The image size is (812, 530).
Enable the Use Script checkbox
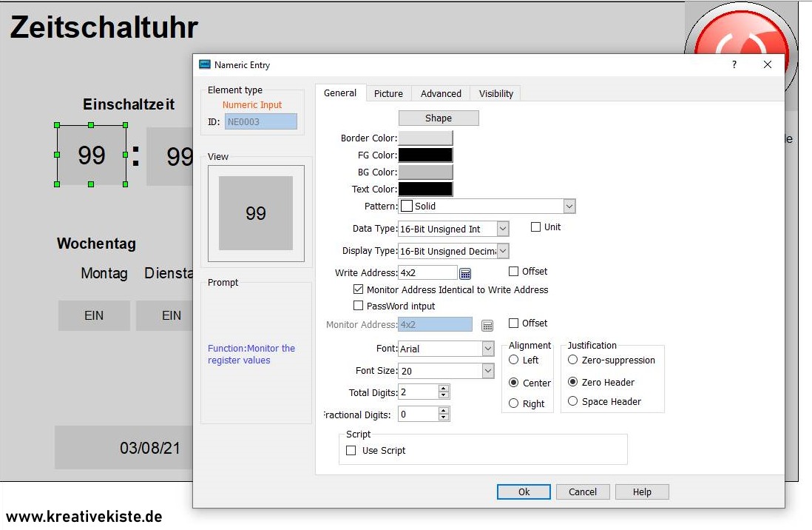[x=351, y=451]
